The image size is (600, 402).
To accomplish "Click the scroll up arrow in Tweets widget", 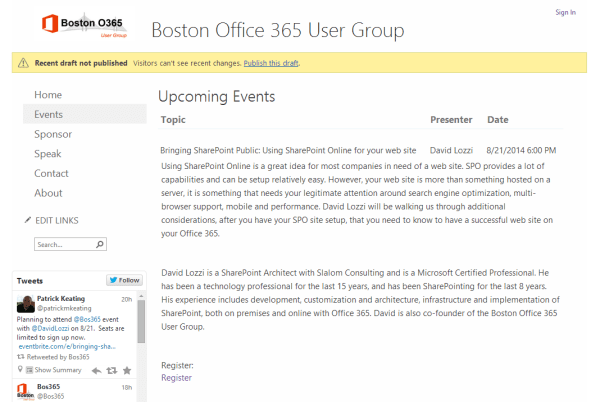I will 141,296.
